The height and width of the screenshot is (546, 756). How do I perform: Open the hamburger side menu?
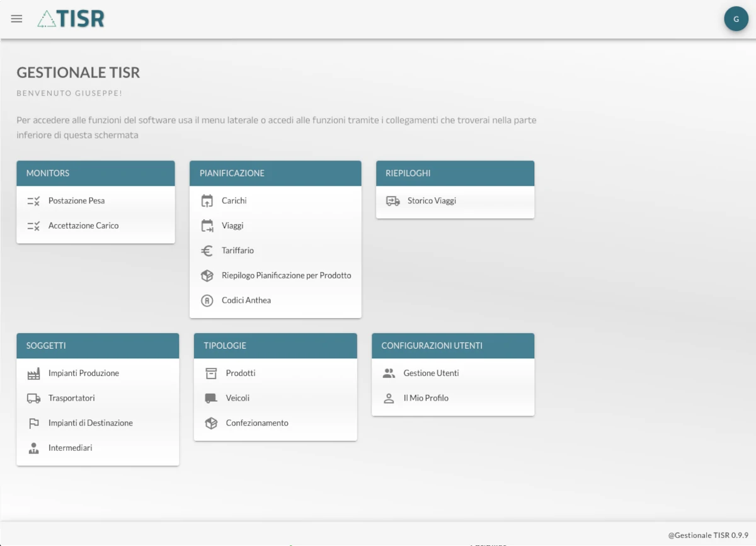17,19
